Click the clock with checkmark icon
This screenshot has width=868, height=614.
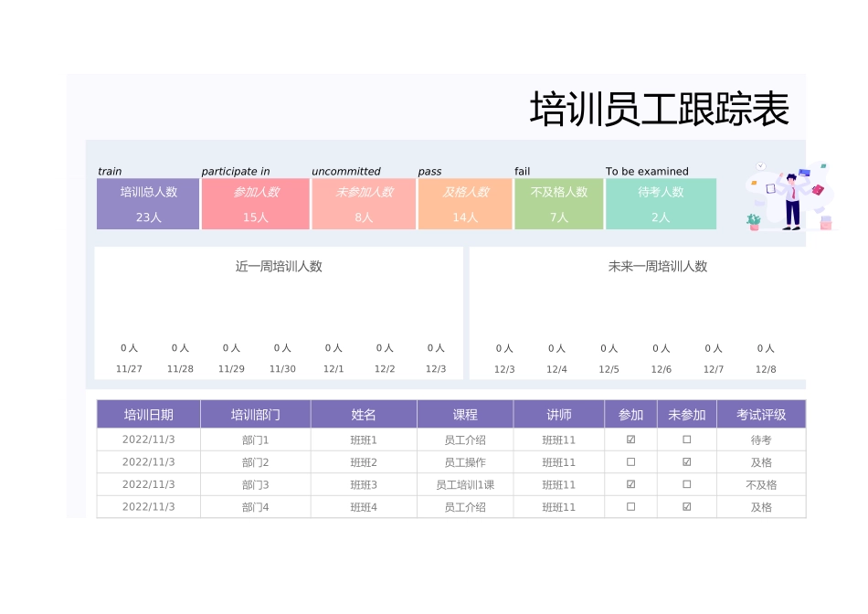point(761,165)
